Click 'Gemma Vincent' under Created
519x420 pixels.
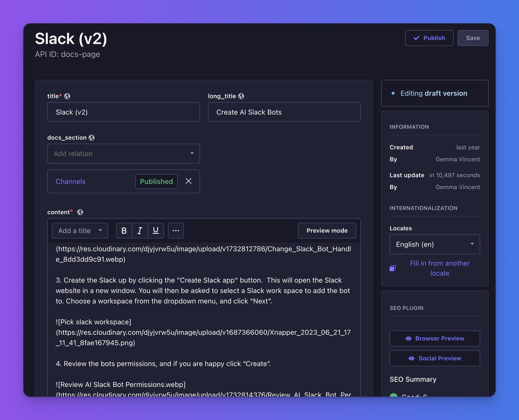pos(458,159)
